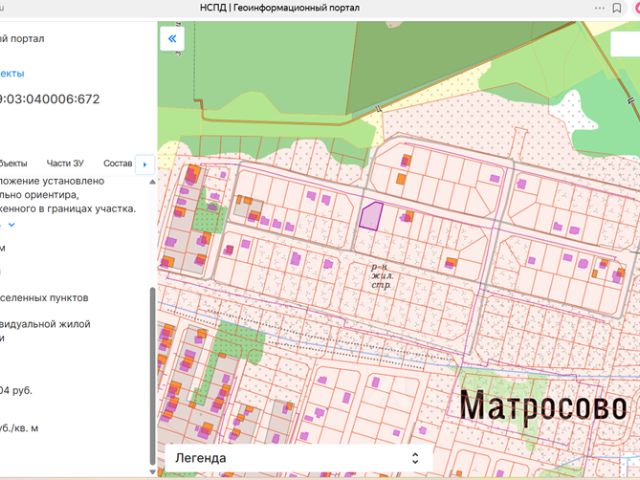The width and height of the screenshot is (640, 480).
Task: Click the Матросово settlement label on map
Action: pyautogui.click(x=543, y=406)
